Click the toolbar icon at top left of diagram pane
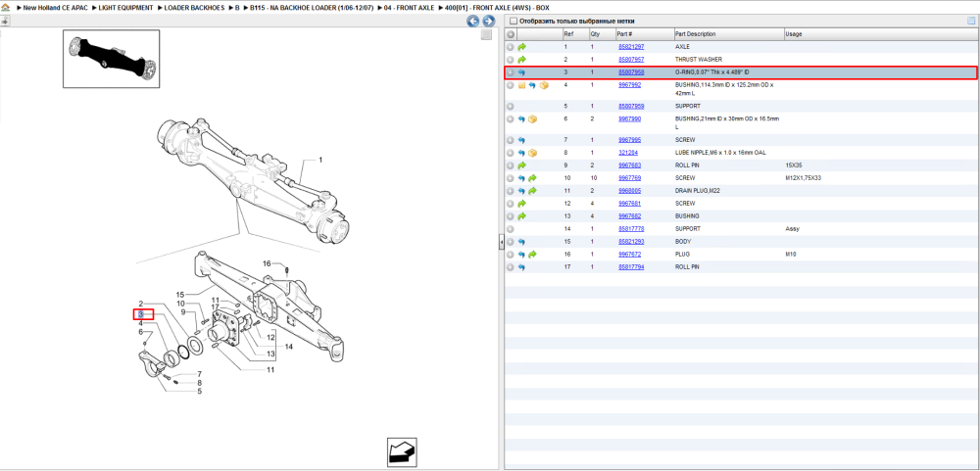 5,22
